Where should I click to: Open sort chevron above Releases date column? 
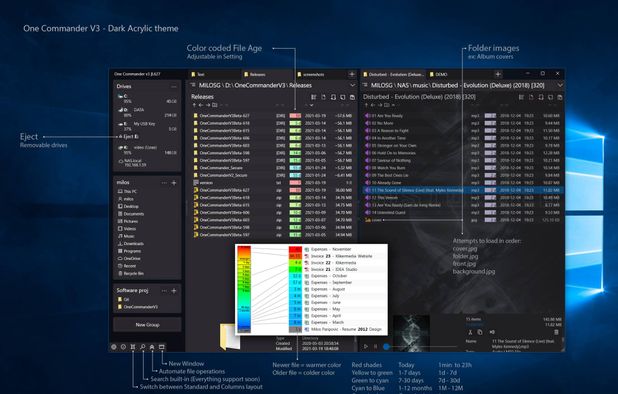(x=311, y=105)
